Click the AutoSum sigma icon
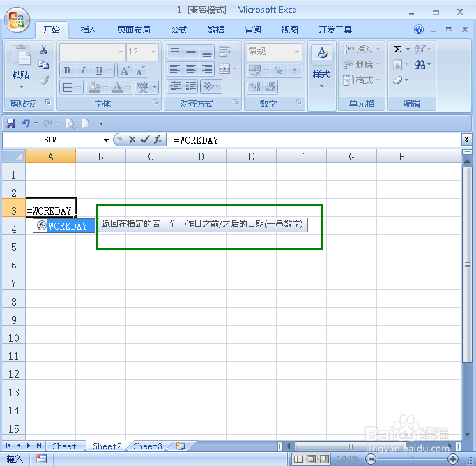476x466 pixels. 397,50
